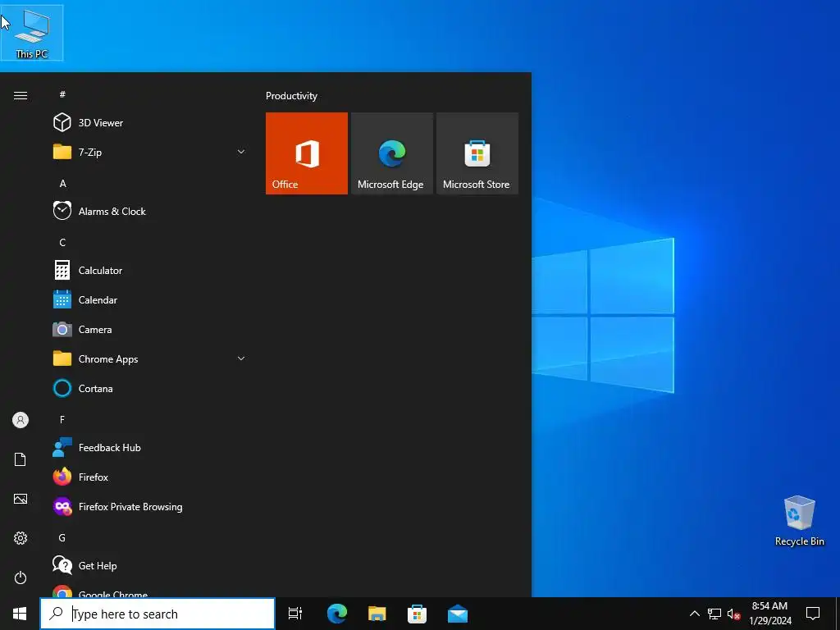Focus the taskbar search box
Image resolution: width=840 pixels, height=630 pixels.
[x=157, y=614]
